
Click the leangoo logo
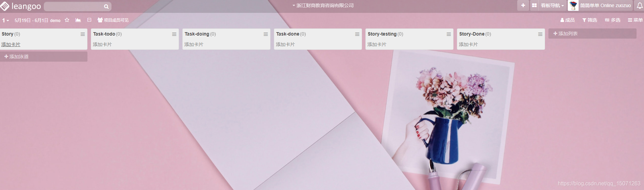21,6
